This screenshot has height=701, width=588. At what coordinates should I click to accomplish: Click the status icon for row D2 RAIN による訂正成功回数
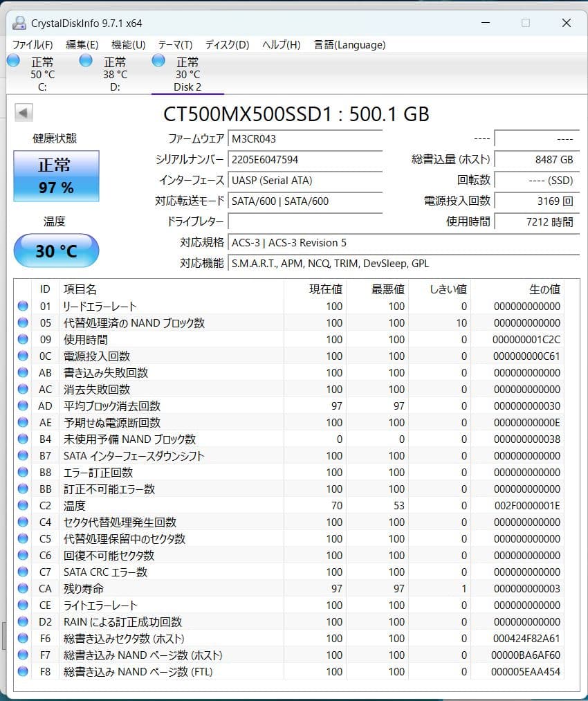pos(23,622)
